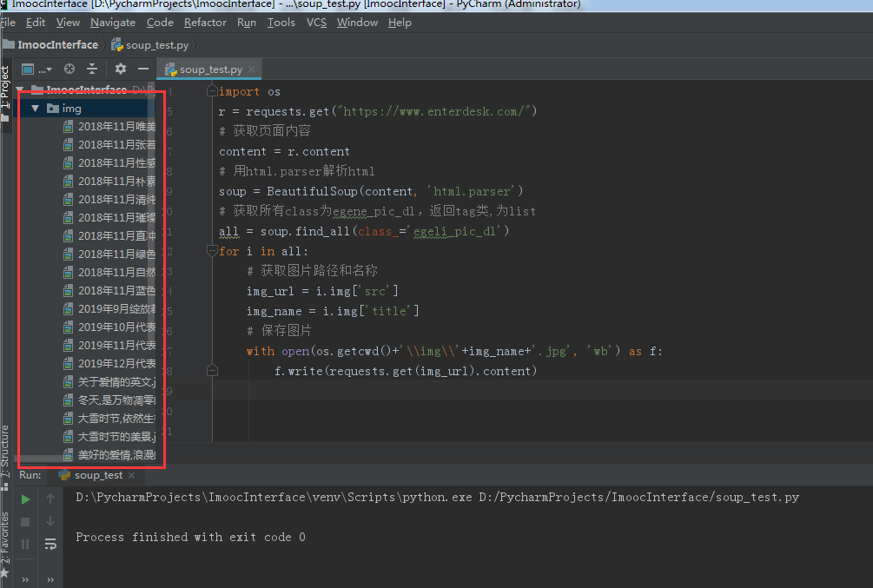Click the img_name = i.img['title'] line

coord(333,311)
